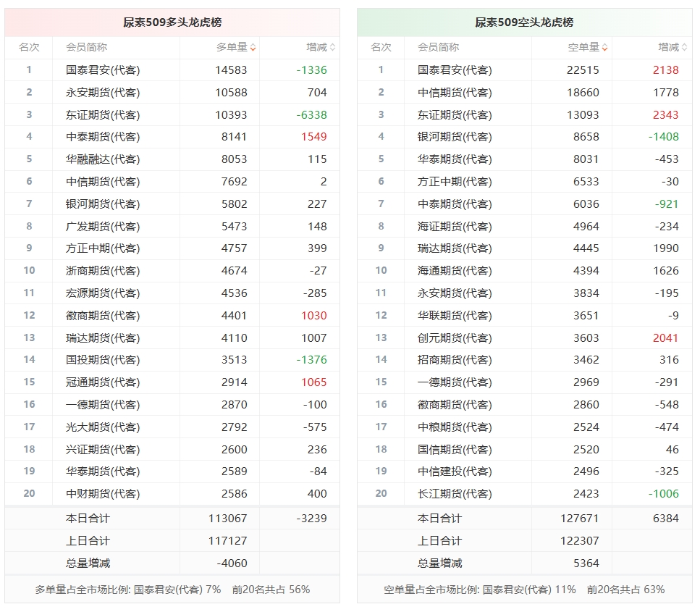Select 广发期货(代客) row
The width and height of the screenshot is (700, 612).
coord(172,226)
